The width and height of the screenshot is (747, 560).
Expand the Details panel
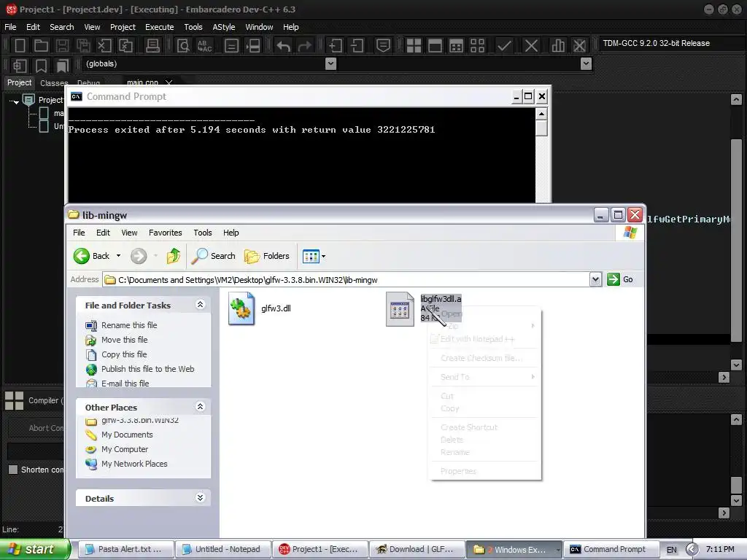pos(200,498)
